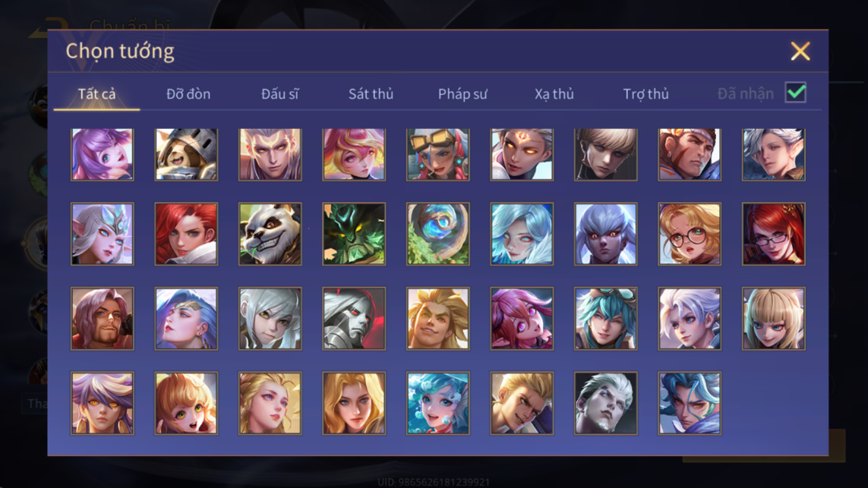The height and width of the screenshot is (488, 868).
Task: Select the panda hero portrait
Action: [270, 234]
